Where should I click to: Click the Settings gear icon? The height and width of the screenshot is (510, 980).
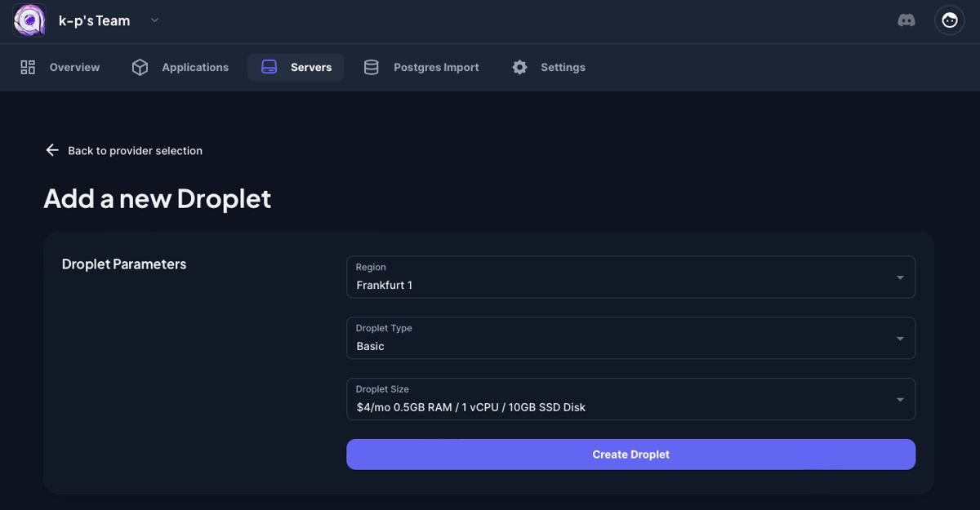[519, 67]
